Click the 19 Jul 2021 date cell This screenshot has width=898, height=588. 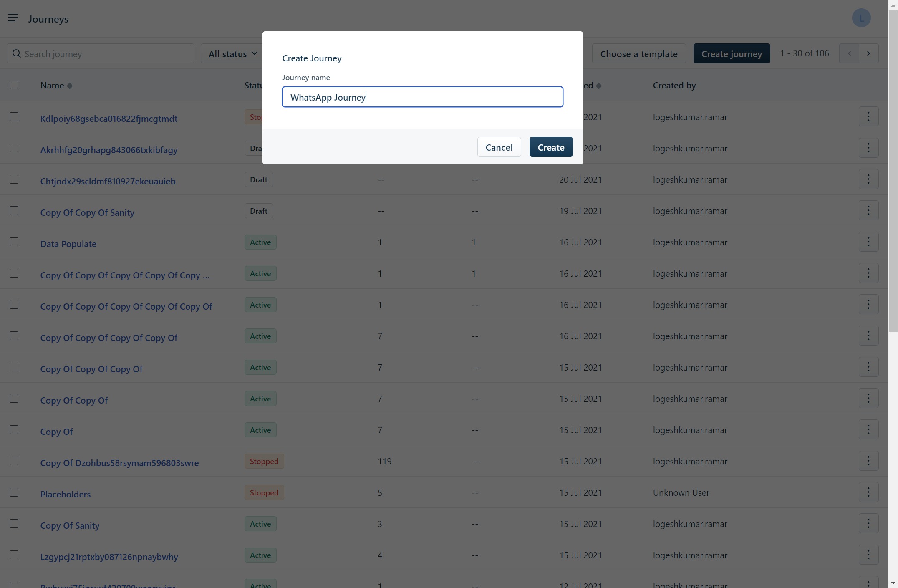tap(580, 211)
